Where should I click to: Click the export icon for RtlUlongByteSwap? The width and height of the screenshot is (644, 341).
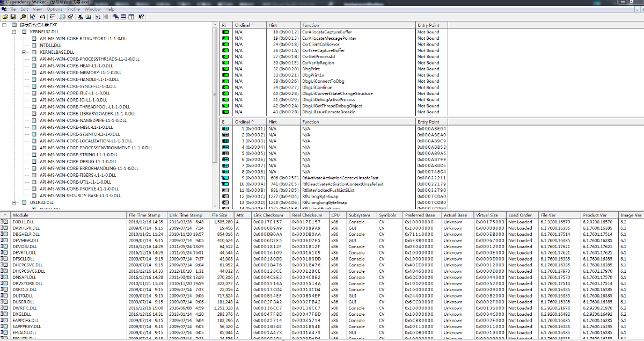pos(225,197)
